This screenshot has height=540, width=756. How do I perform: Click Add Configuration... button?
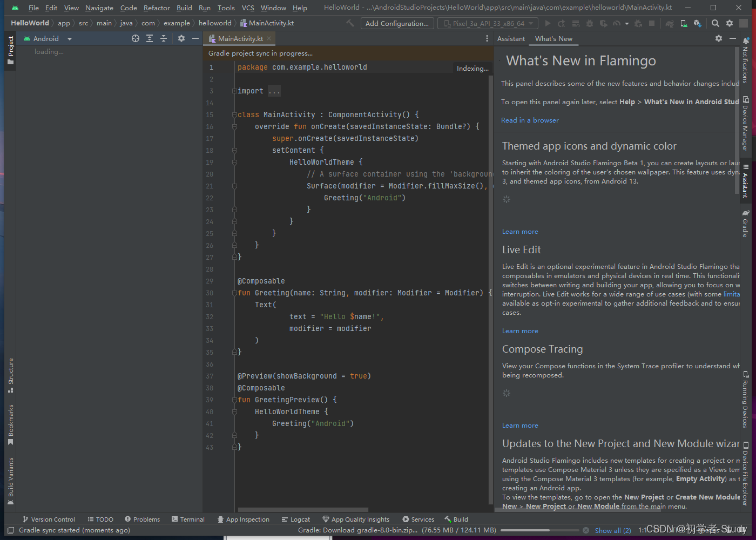pos(397,23)
